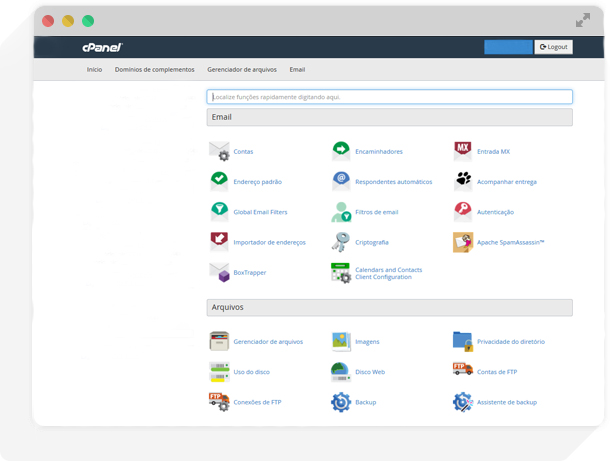The width and height of the screenshot is (610, 461).
Task: Follow the Encaminhadores link
Action: 379,152
